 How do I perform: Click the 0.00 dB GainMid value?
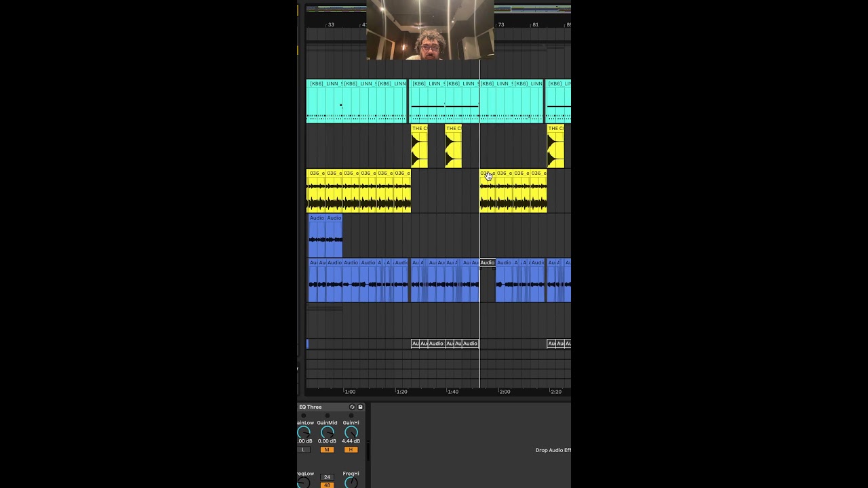(327, 441)
